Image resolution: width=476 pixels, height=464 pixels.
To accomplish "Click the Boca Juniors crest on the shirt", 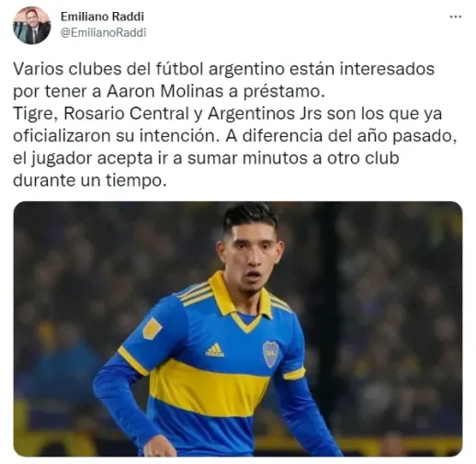I will [x=271, y=354].
